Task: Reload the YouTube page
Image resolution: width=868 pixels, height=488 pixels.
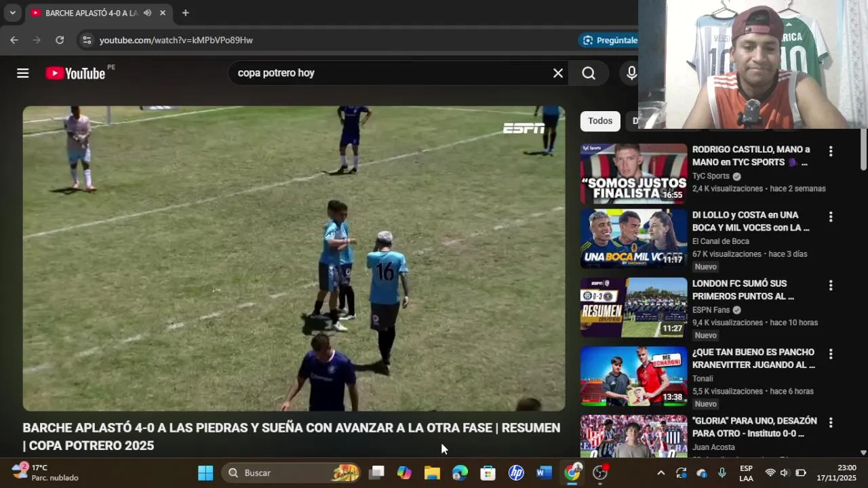Action: pyautogui.click(x=60, y=40)
